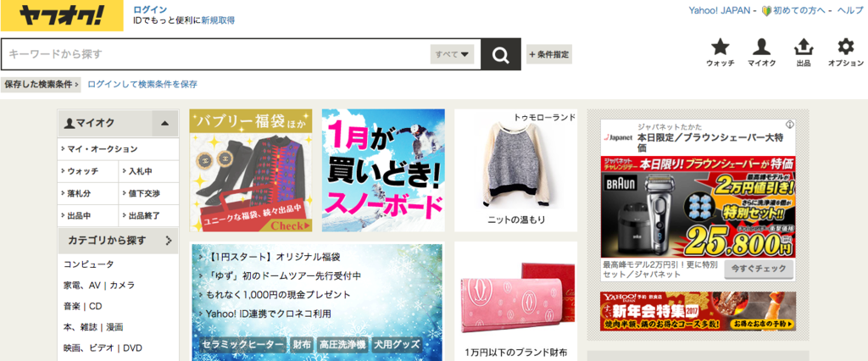868x361 pixels.
Task: Click the 新規取得 link
Action: (218, 20)
